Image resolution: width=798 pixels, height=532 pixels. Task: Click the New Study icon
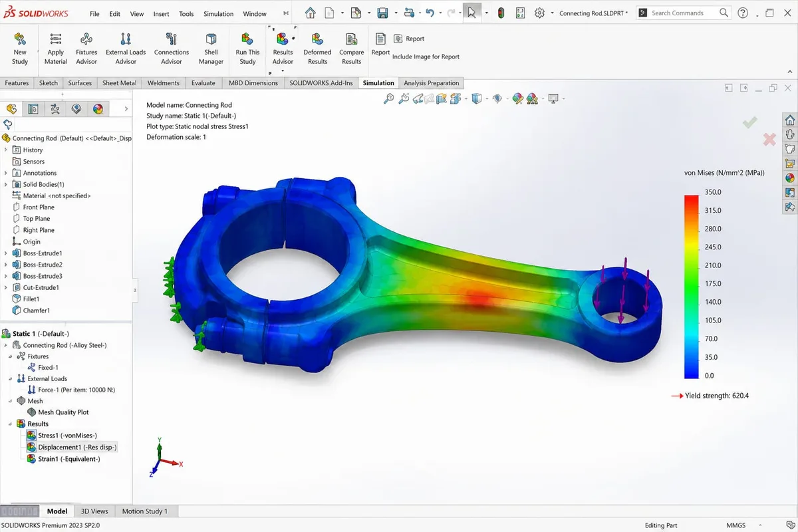click(x=20, y=39)
